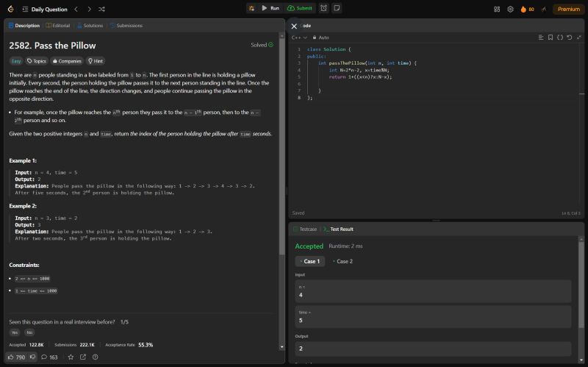Go to the next question arrow
588x367 pixels.
pos(89,9)
